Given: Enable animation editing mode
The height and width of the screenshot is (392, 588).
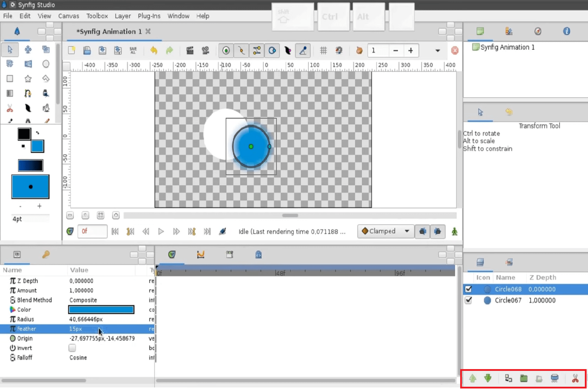Looking at the screenshot, I should pos(455,231).
